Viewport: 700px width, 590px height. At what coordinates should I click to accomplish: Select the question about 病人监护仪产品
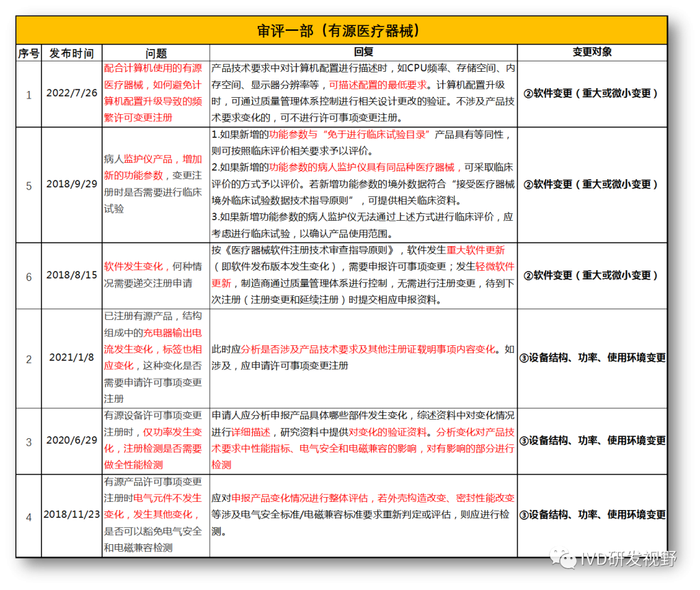coord(156,184)
